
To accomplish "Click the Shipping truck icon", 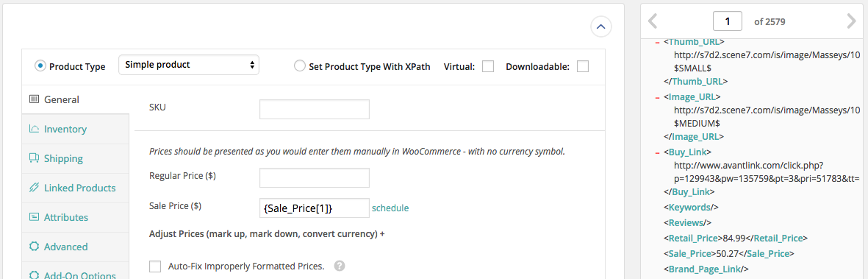I will (34, 158).
